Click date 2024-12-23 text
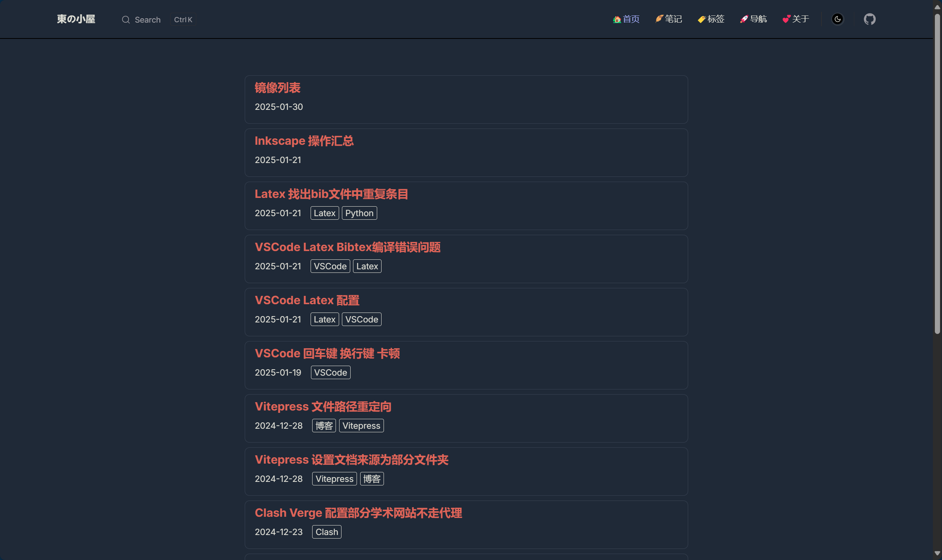The image size is (942, 560). [x=279, y=532]
